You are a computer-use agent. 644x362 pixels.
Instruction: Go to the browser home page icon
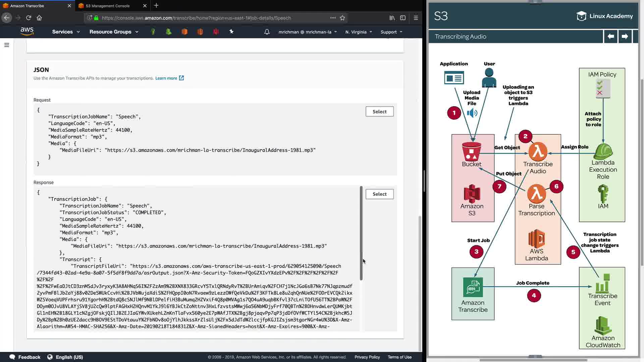39,18
